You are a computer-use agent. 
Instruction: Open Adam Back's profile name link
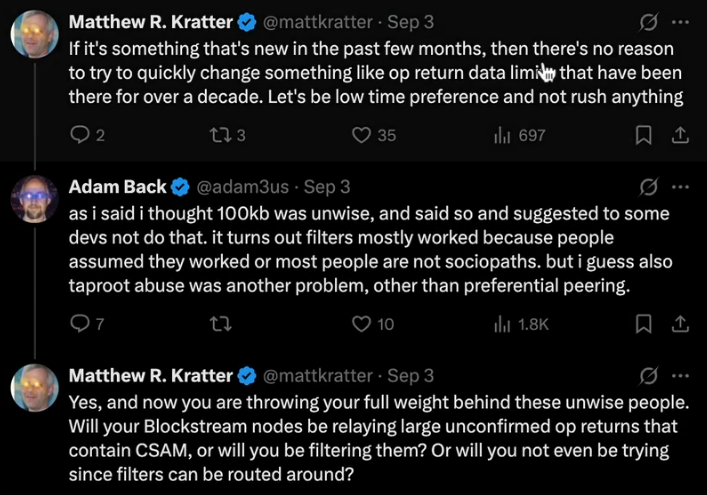coord(115,187)
